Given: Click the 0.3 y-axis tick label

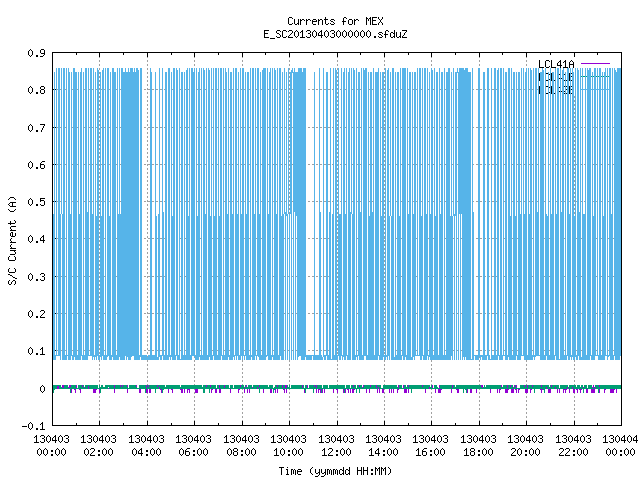Looking at the screenshot, I should [x=36, y=277].
